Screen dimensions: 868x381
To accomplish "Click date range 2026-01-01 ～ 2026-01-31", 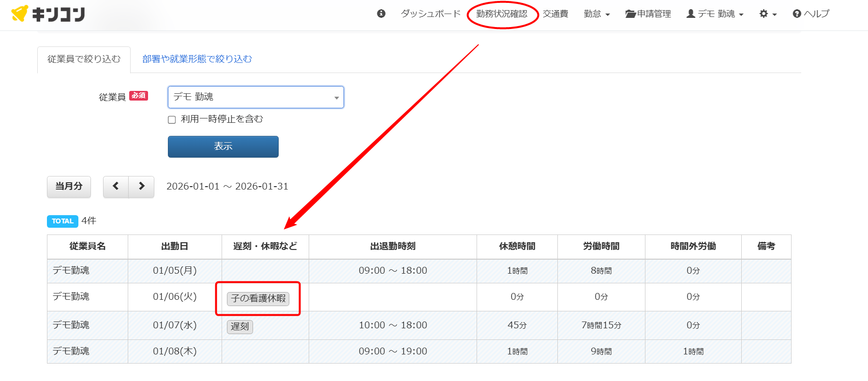I will tap(227, 187).
